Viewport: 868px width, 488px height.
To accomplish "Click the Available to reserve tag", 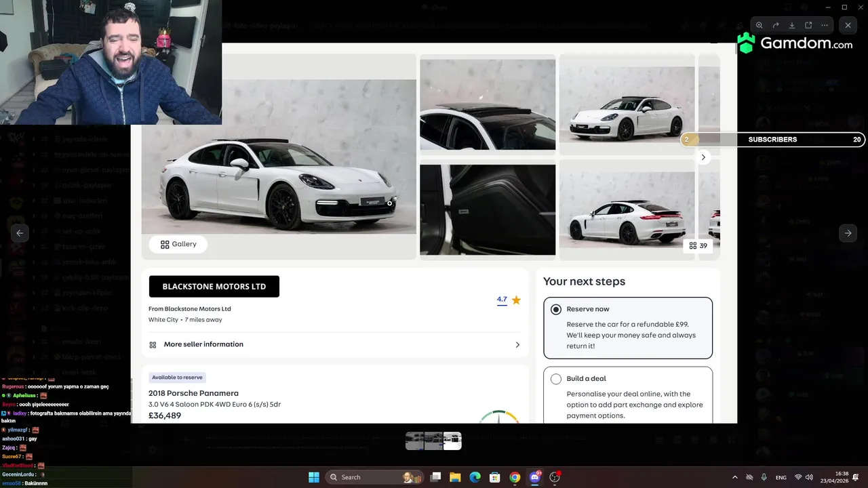I will (177, 378).
